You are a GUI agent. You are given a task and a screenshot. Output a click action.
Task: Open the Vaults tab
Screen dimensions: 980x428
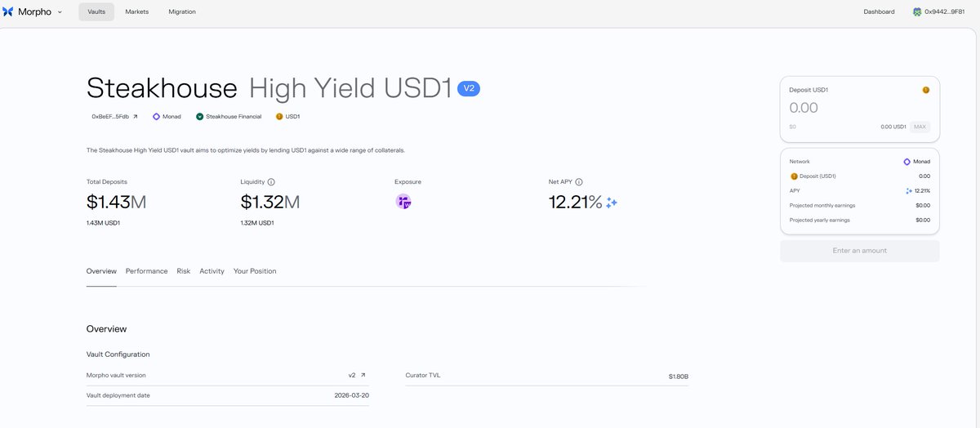(x=96, y=11)
